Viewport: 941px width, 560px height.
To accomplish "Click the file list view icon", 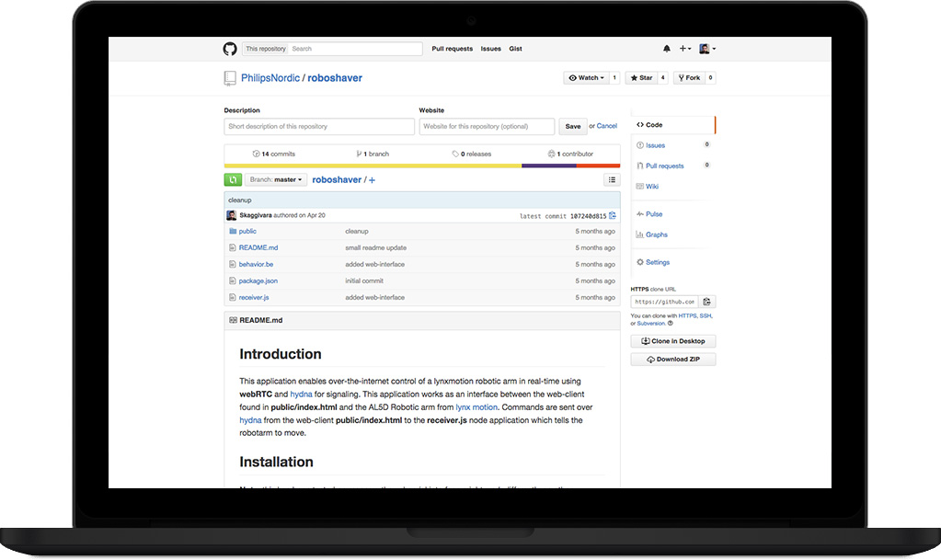I will pos(612,180).
